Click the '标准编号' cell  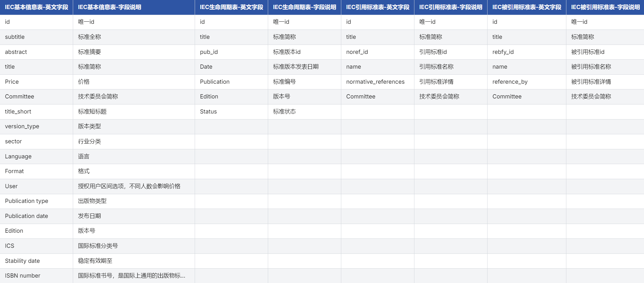[305, 82]
